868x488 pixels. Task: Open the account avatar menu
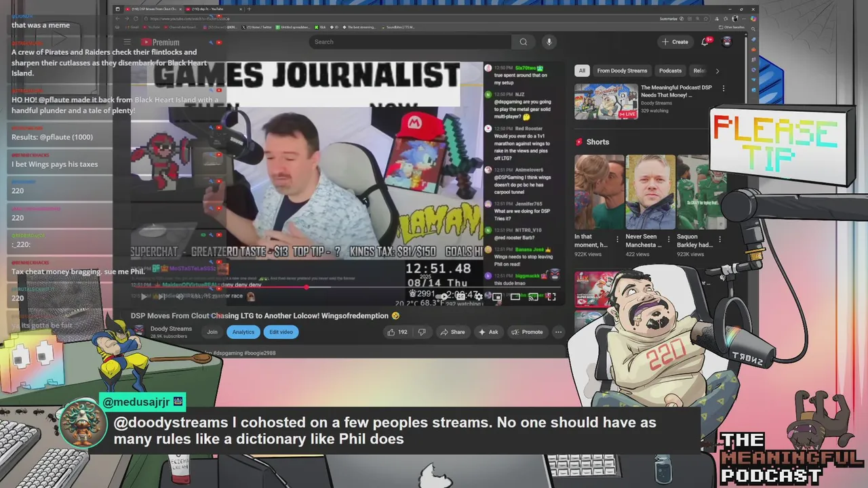point(727,42)
